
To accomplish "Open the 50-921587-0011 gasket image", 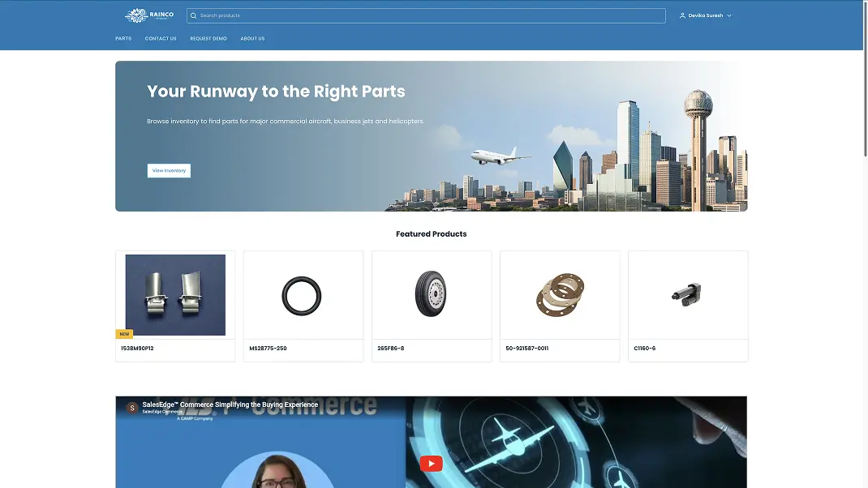I will pos(561,294).
